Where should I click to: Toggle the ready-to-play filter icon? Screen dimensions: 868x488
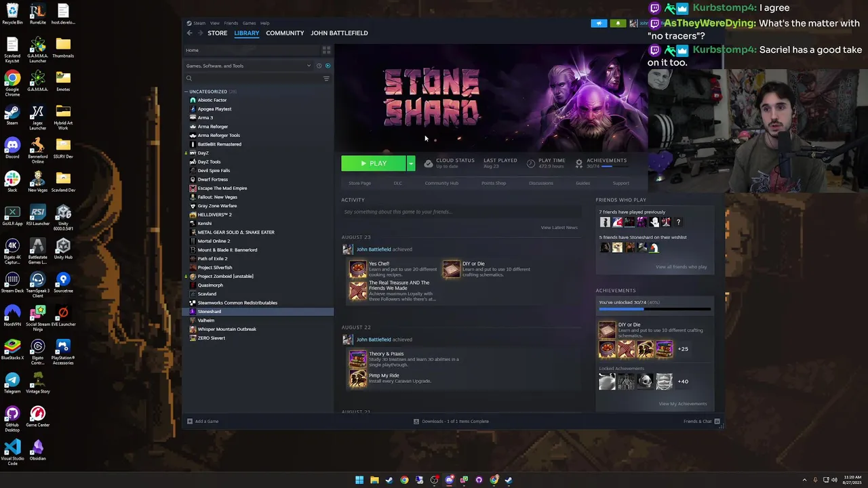click(x=328, y=66)
